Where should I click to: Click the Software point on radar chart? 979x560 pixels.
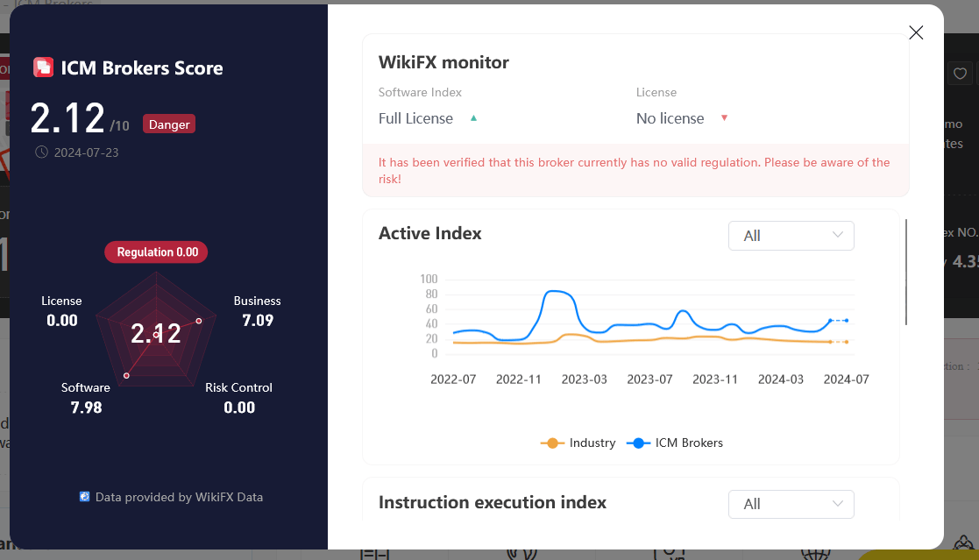click(x=126, y=375)
